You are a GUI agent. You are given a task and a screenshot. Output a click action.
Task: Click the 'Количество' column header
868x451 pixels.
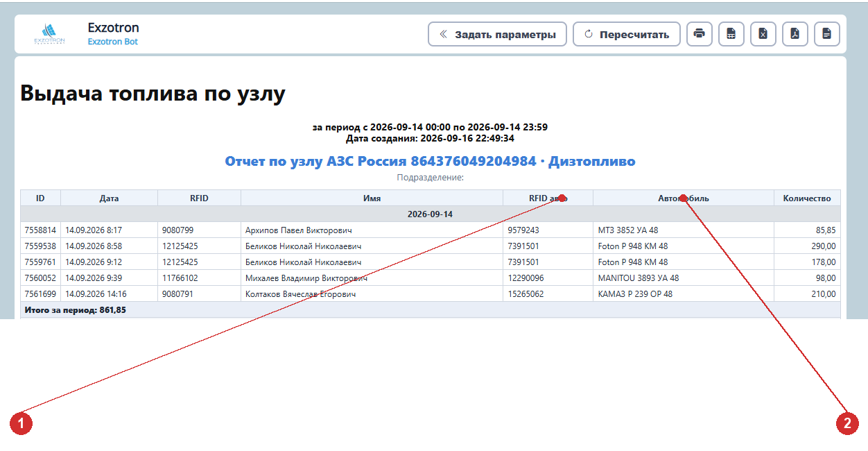point(807,198)
